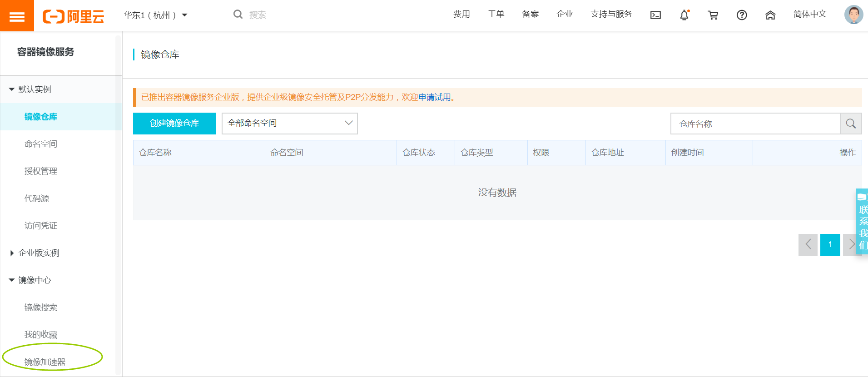
Task: Click the help question mark icon
Action: coord(741,15)
